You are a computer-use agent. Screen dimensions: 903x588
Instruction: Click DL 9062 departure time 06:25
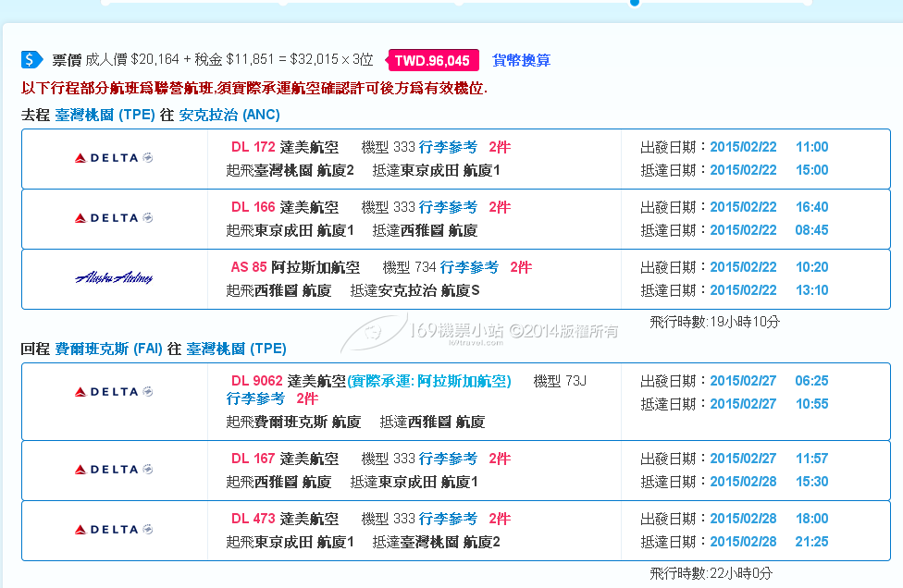tap(812, 381)
